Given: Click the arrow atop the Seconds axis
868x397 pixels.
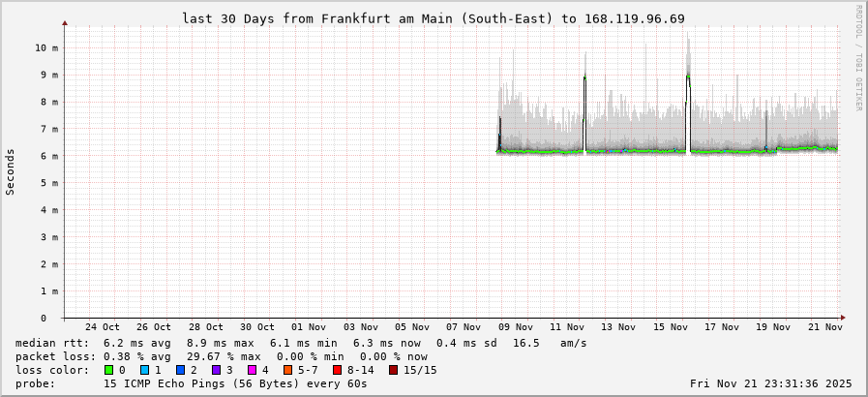Looking at the screenshot, I should point(65,22).
